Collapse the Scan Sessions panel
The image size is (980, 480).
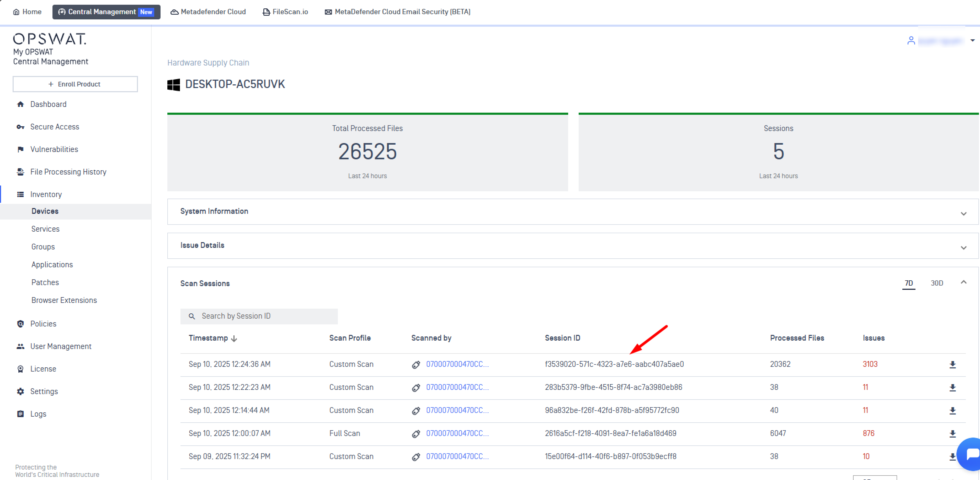pyautogui.click(x=963, y=282)
